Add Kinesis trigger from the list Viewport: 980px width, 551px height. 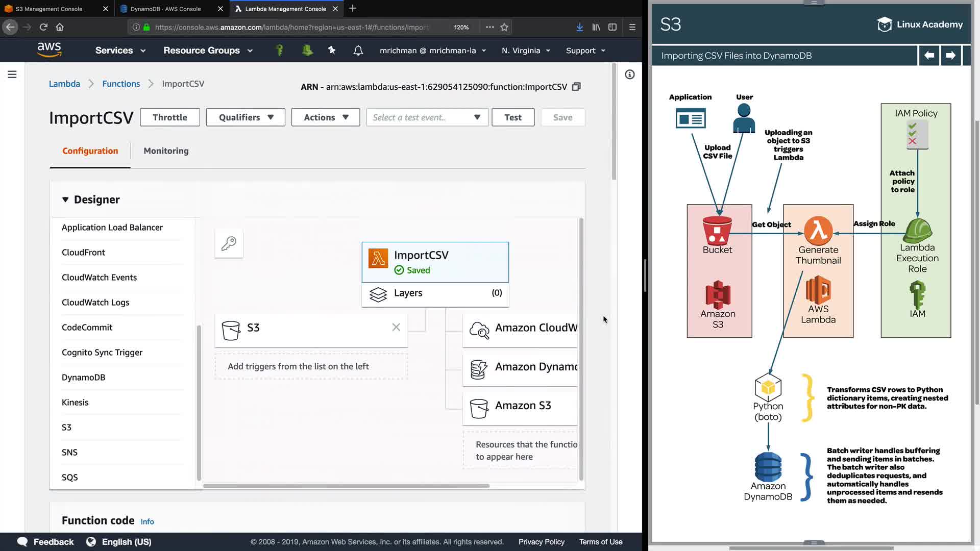[x=75, y=402]
